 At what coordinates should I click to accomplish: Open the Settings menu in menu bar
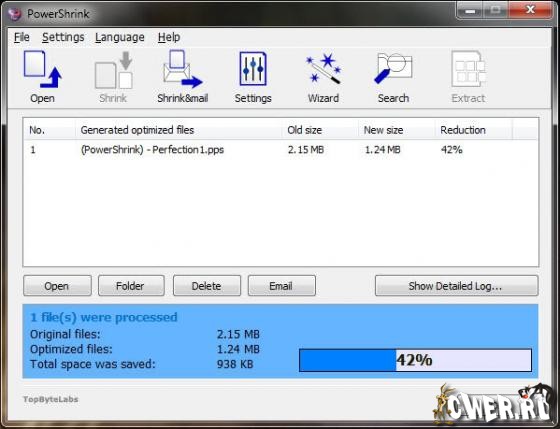(63, 37)
